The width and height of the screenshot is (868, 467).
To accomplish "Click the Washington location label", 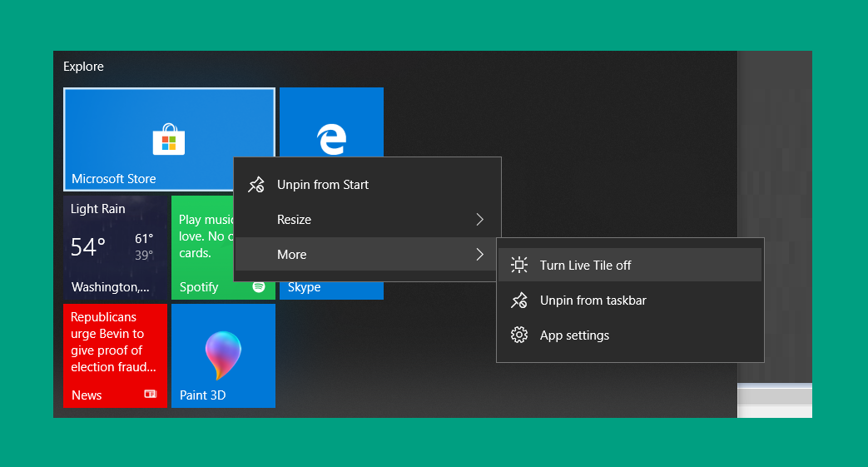I will tap(110, 287).
